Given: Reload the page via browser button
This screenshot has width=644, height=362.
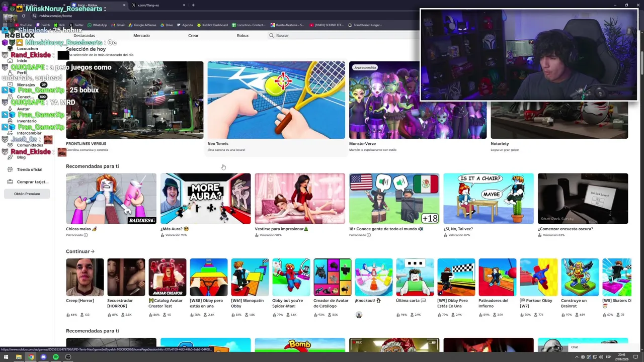Looking at the screenshot, I should coord(23,16).
